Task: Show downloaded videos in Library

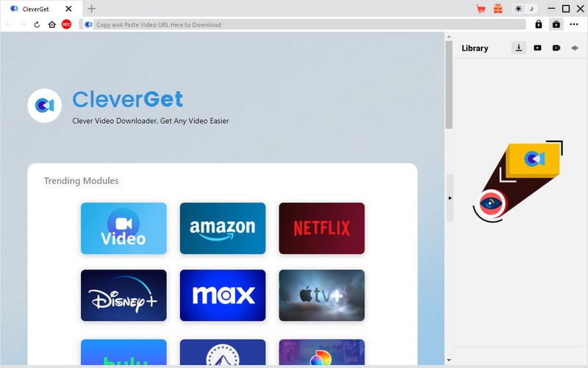Action: point(537,48)
